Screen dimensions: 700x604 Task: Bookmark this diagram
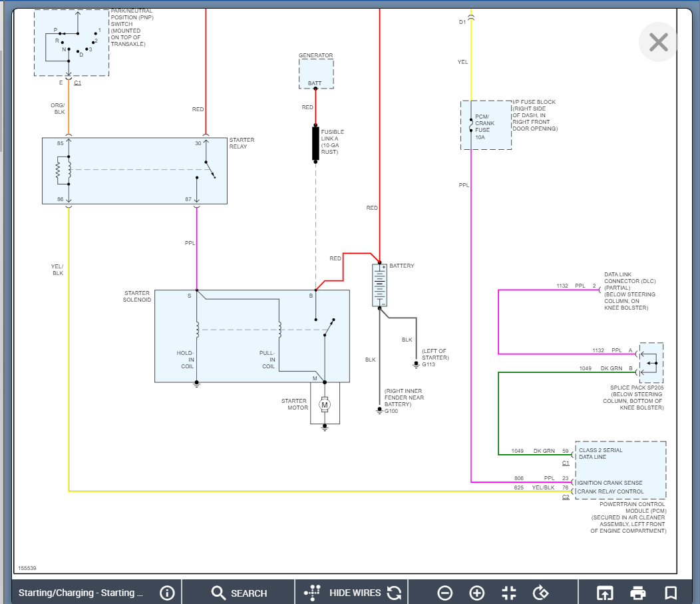click(671, 593)
